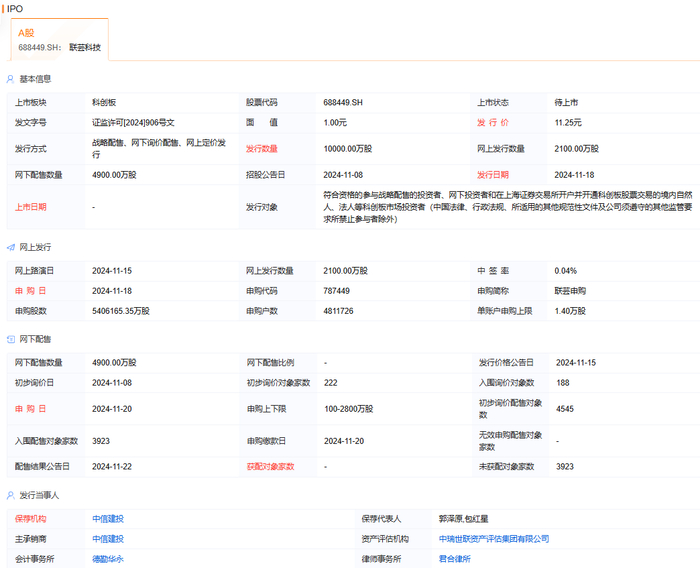
Task: Click the red 上市日期 label
Action: (x=31, y=207)
